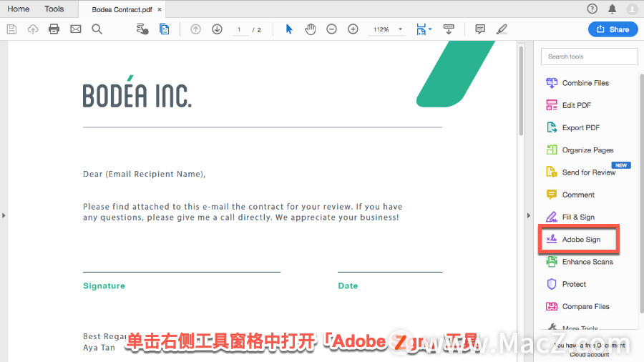
Task: Click the Export PDF icon
Action: coord(552,127)
